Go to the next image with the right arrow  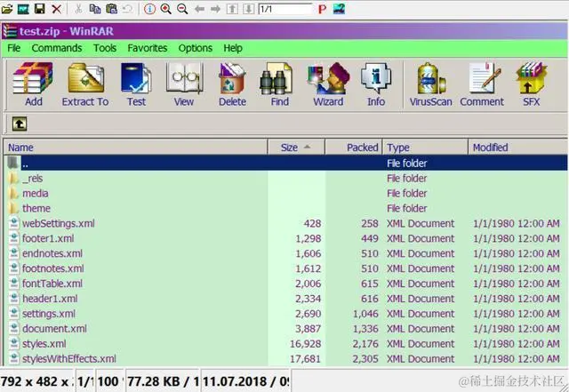click(215, 9)
